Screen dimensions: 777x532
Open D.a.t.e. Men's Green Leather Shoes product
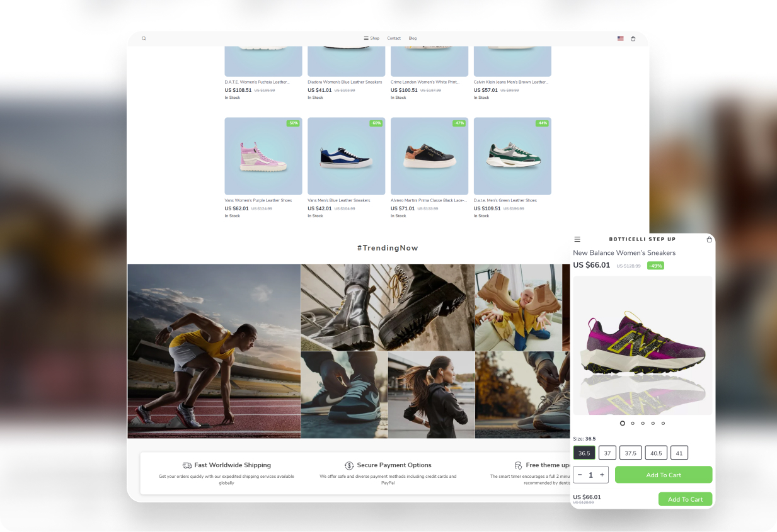(x=512, y=156)
